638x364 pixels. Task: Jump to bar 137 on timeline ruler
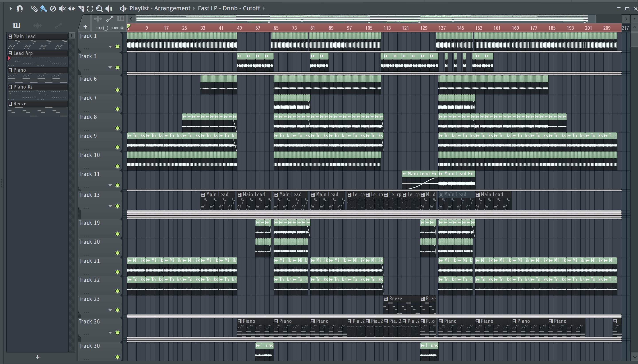point(442,28)
